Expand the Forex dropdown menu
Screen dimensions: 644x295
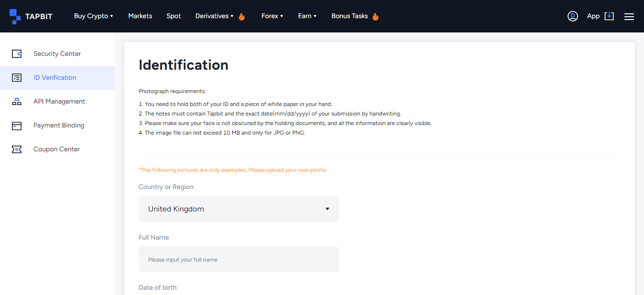[272, 16]
